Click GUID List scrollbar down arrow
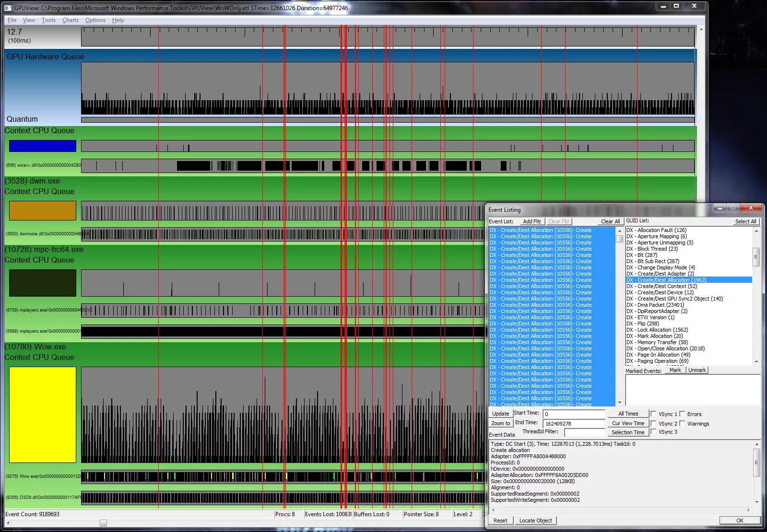The image size is (767, 532). pos(756,362)
